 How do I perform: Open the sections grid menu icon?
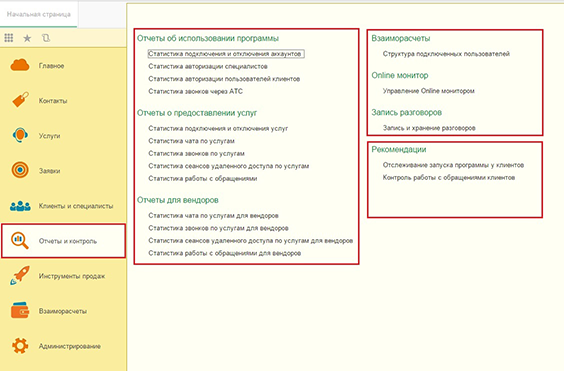tap(9, 38)
